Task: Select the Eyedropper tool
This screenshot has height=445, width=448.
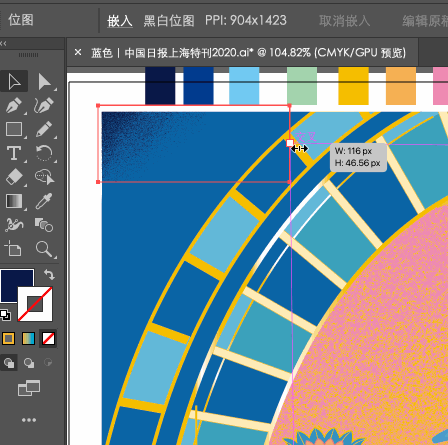Action: pos(44,201)
